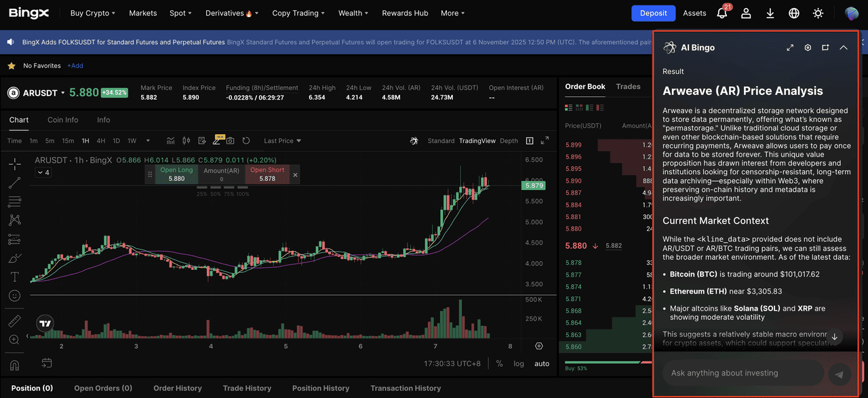
Task: Open AI Bingo settings gear
Action: coord(806,47)
